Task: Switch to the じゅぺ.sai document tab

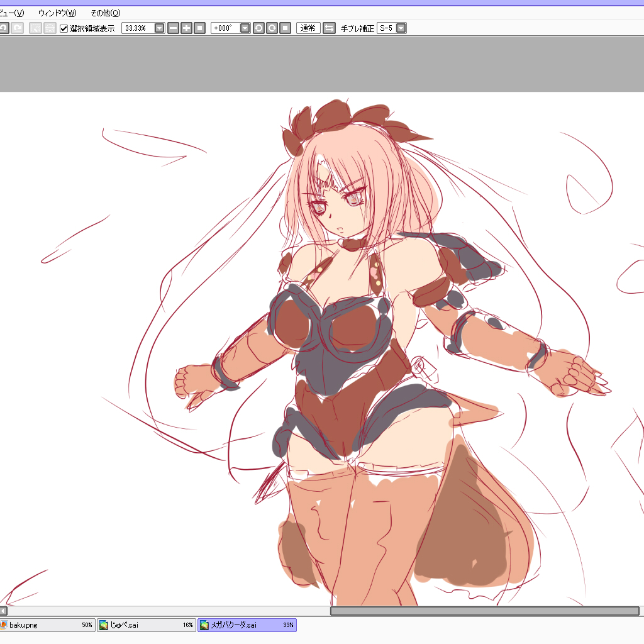Action: (x=146, y=625)
